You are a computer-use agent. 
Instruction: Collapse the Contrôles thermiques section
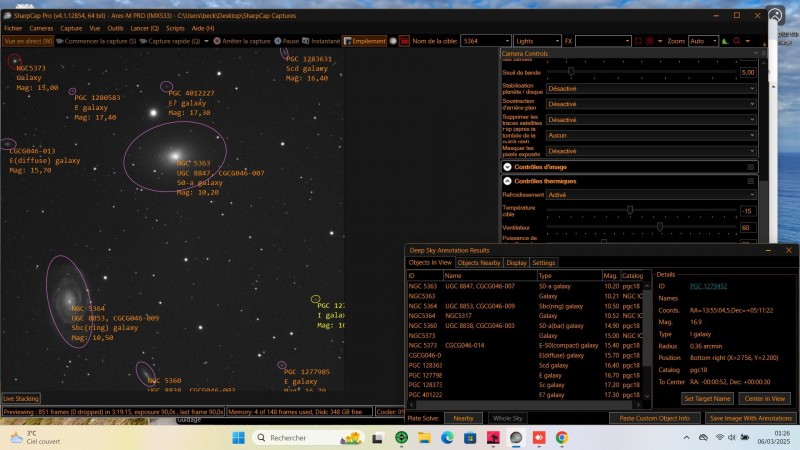tap(508, 181)
